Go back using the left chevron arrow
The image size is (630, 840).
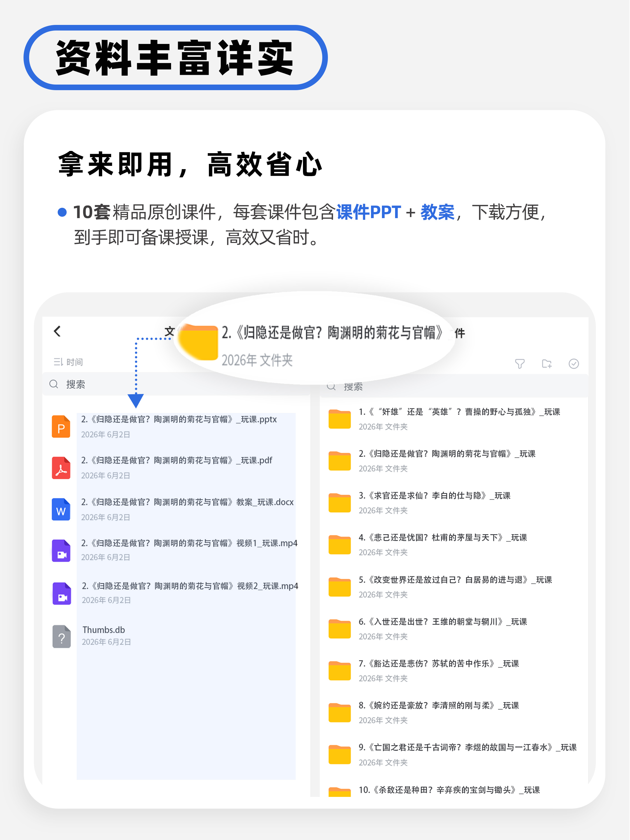(x=57, y=331)
